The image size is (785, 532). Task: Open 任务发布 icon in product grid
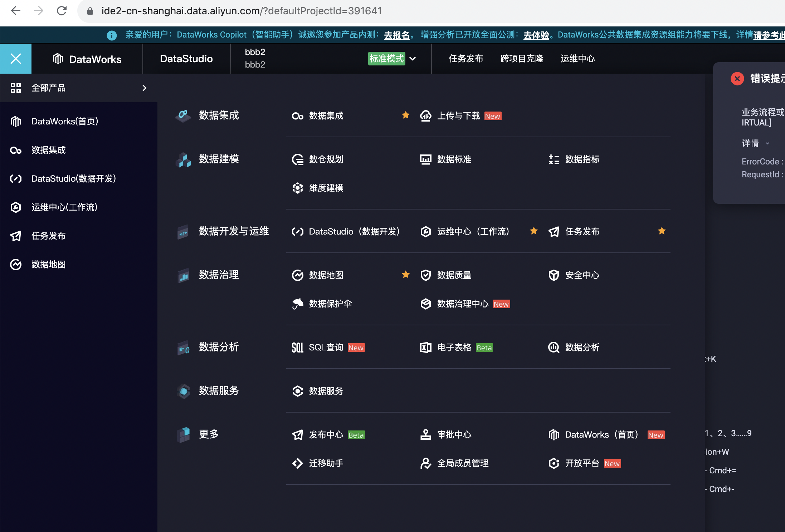(x=554, y=232)
